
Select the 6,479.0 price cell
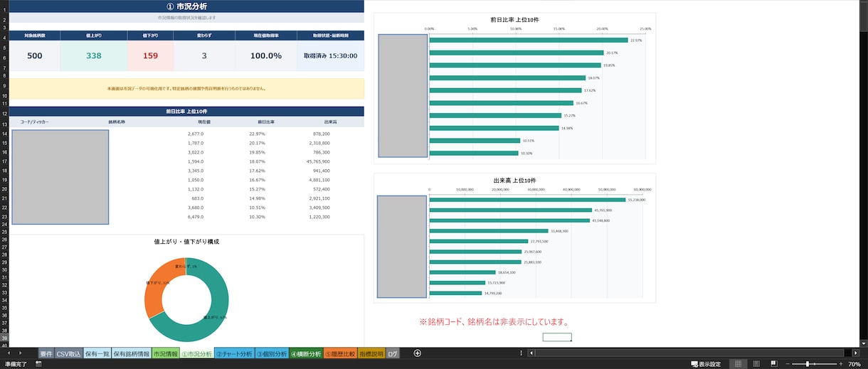click(x=196, y=217)
